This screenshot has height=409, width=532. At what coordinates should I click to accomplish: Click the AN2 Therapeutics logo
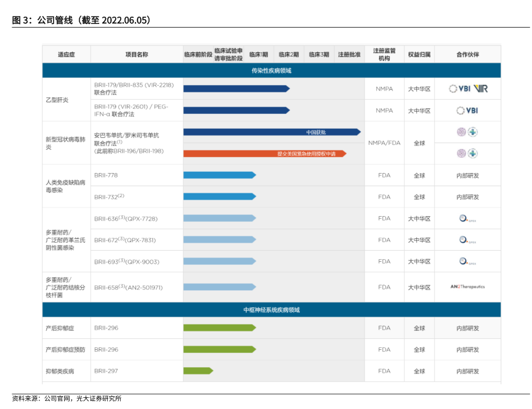[x=467, y=287]
